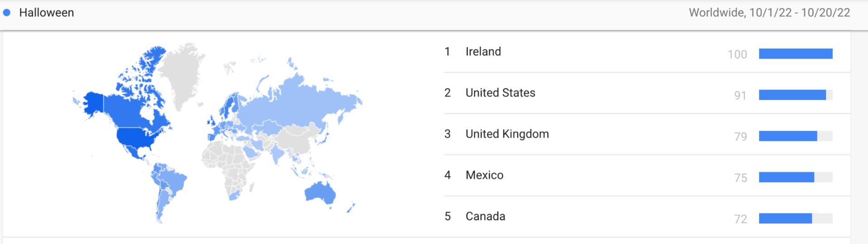The width and height of the screenshot is (868, 244).
Task: Click Ireland's interest bar at 100
Action: (x=796, y=54)
